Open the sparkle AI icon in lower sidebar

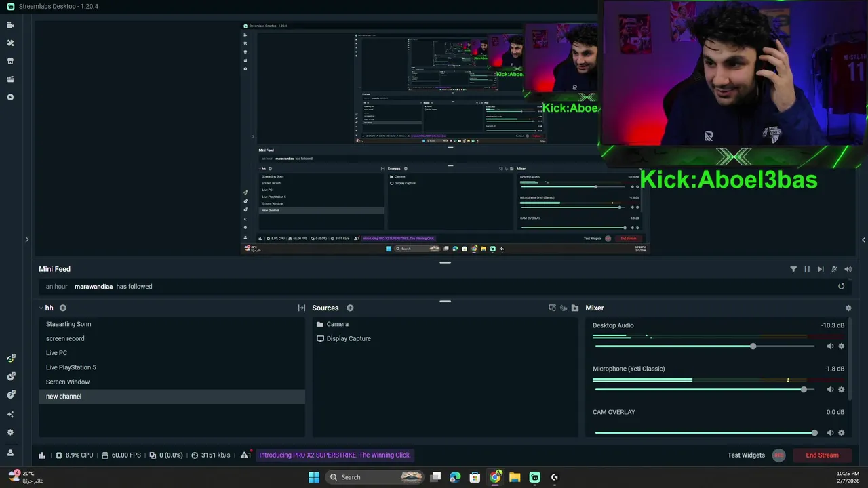click(x=10, y=414)
